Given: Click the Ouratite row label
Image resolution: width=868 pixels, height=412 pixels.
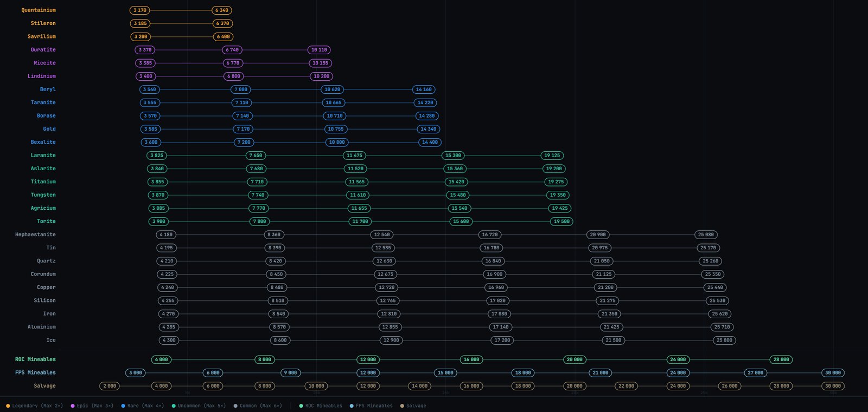Looking at the screenshot, I should [43, 50].
